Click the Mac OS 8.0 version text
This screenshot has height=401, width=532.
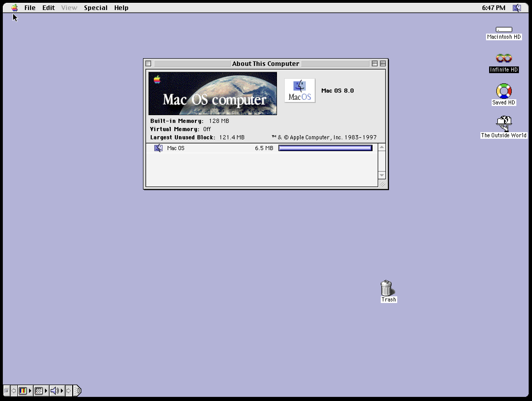pyautogui.click(x=337, y=91)
